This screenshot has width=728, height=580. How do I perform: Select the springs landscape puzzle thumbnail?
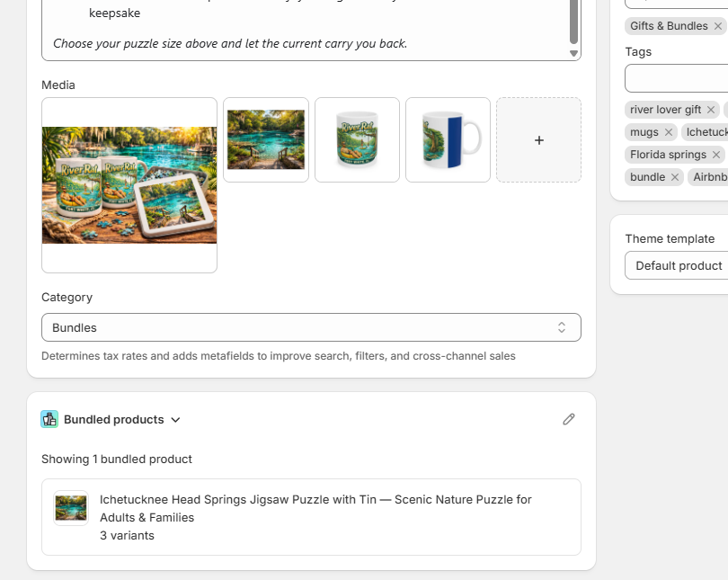[266, 140]
